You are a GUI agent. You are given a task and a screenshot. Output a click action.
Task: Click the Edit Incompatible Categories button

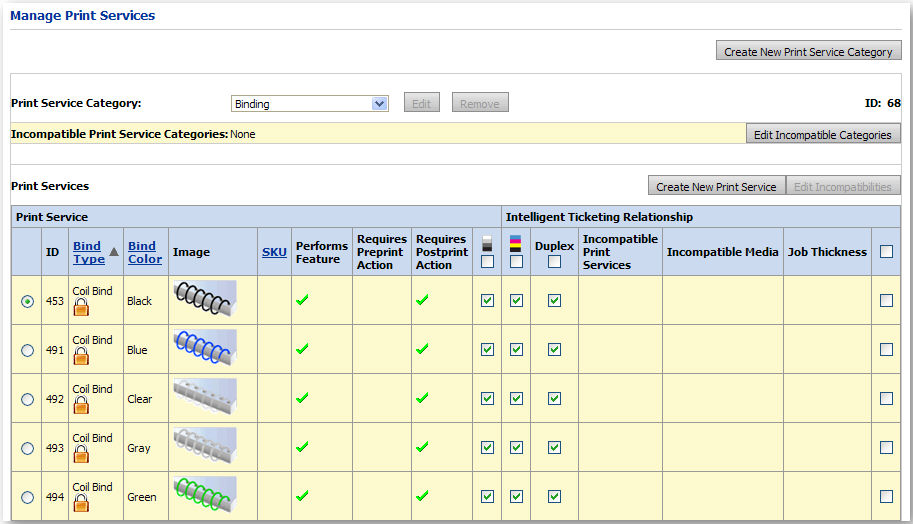pyautogui.click(x=823, y=135)
